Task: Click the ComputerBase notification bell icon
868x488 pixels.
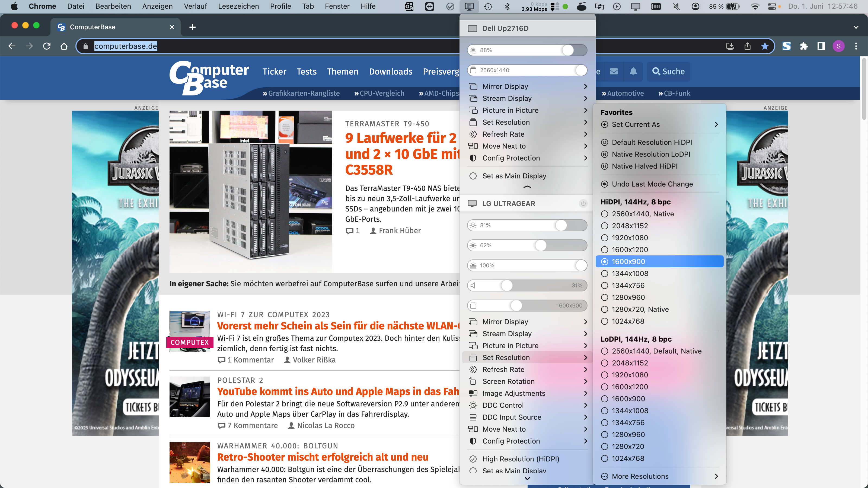Action: (633, 71)
